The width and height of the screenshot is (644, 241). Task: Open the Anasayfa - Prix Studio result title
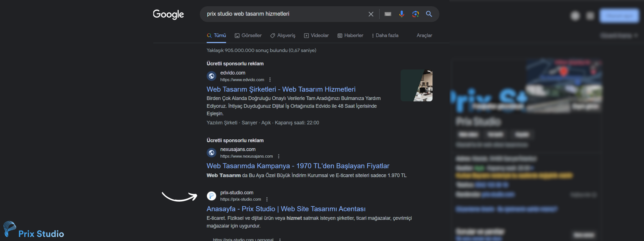point(286,209)
